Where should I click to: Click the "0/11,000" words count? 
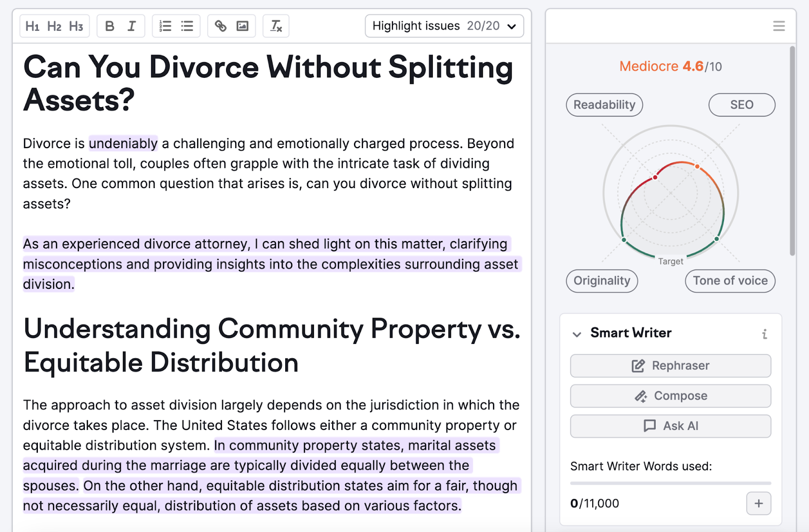click(595, 504)
